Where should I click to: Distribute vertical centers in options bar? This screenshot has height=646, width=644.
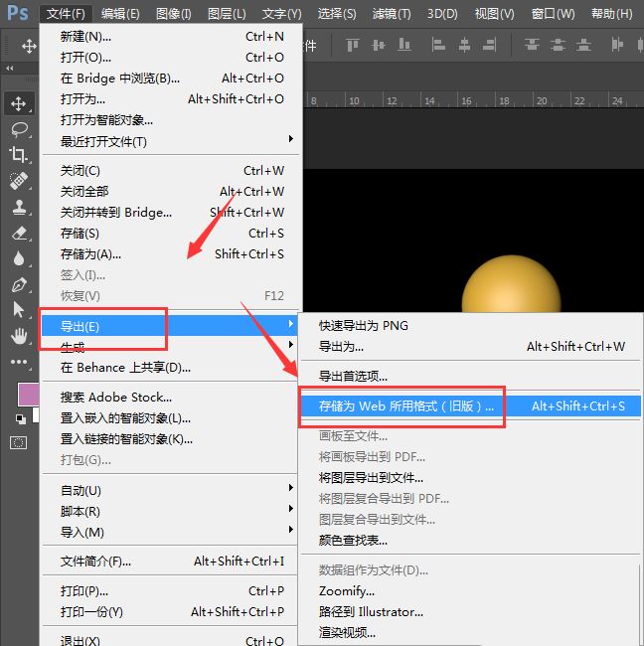(x=558, y=45)
